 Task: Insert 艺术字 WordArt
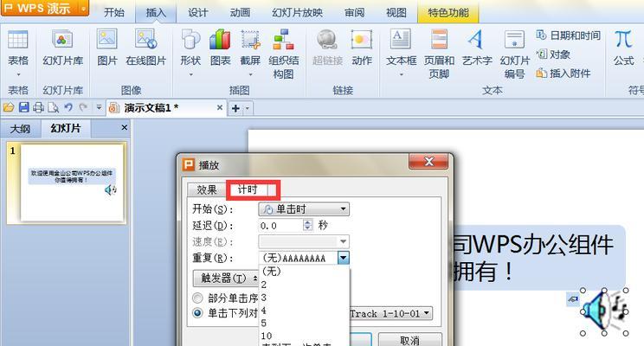point(476,40)
